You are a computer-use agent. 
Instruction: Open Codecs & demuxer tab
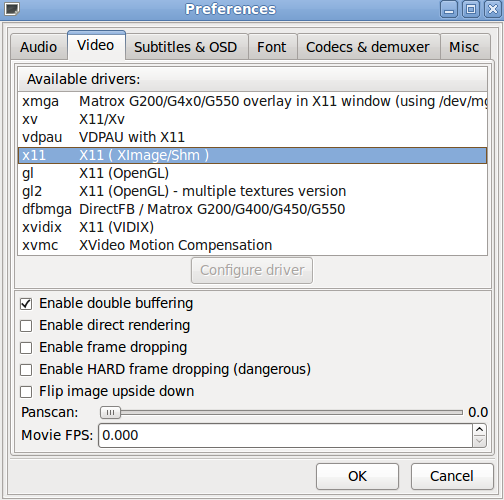coord(368,47)
